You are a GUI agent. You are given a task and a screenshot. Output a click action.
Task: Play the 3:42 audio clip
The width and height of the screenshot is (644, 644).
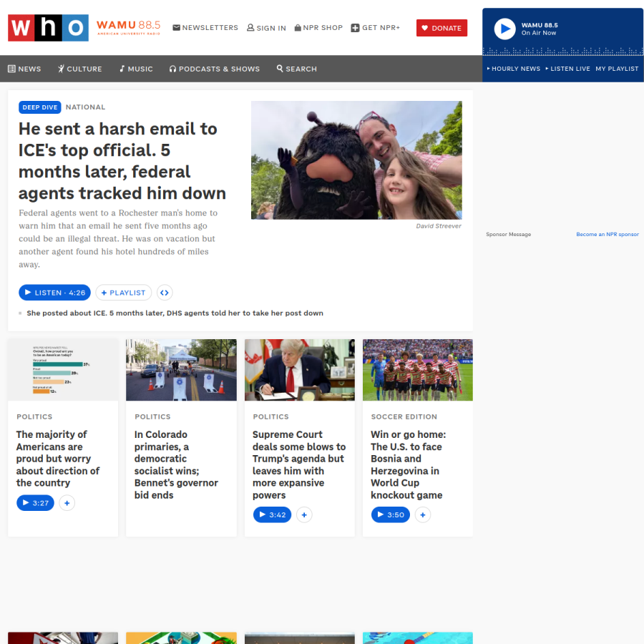tap(272, 514)
